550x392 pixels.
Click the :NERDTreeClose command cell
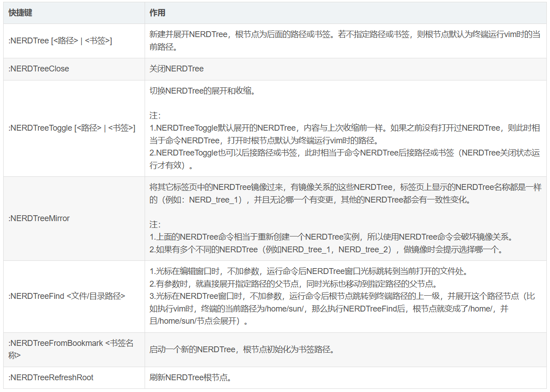[74, 69]
